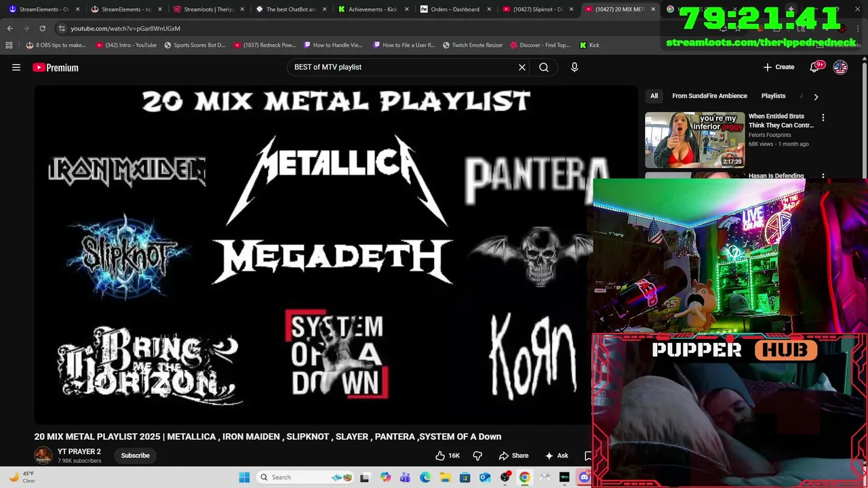Clear the YouTube search text
Viewport: 868px width, 488px height.
pos(522,67)
